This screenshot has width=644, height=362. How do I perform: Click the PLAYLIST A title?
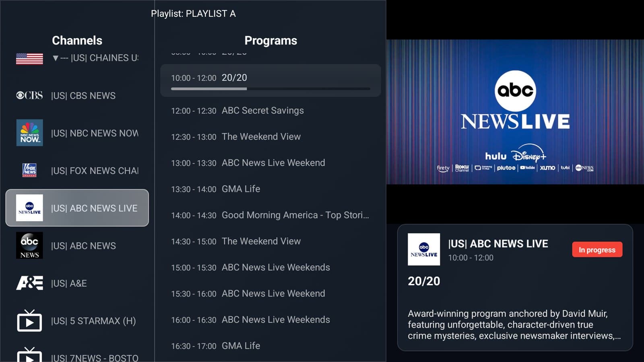(194, 13)
